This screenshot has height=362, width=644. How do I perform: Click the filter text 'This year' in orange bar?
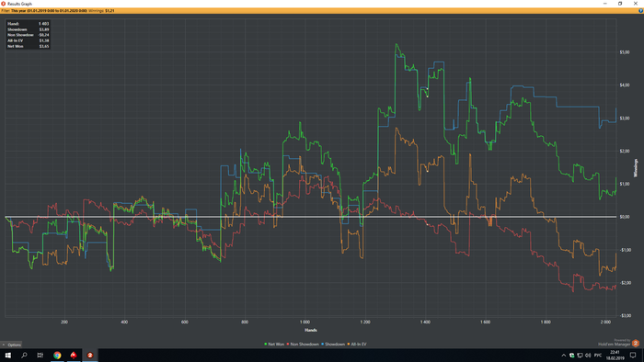tap(19, 11)
